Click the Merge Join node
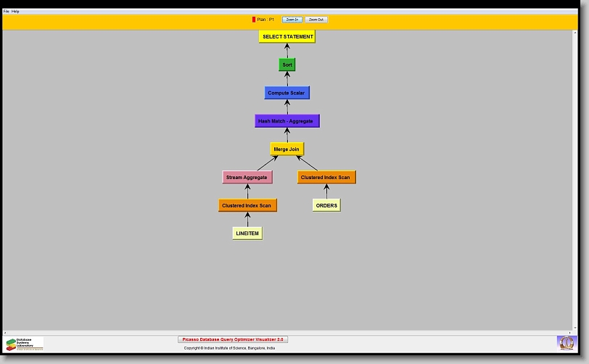The height and width of the screenshot is (364, 589). coord(287,149)
